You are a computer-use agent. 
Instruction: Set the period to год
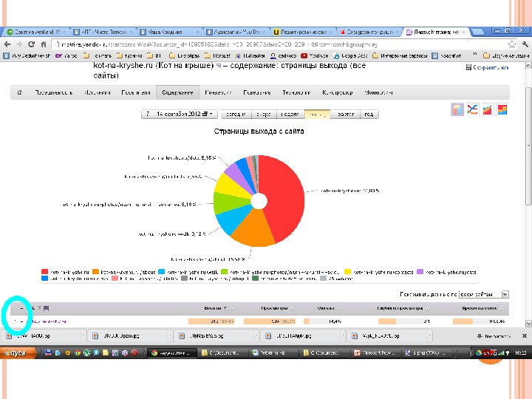(x=369, y=114)
